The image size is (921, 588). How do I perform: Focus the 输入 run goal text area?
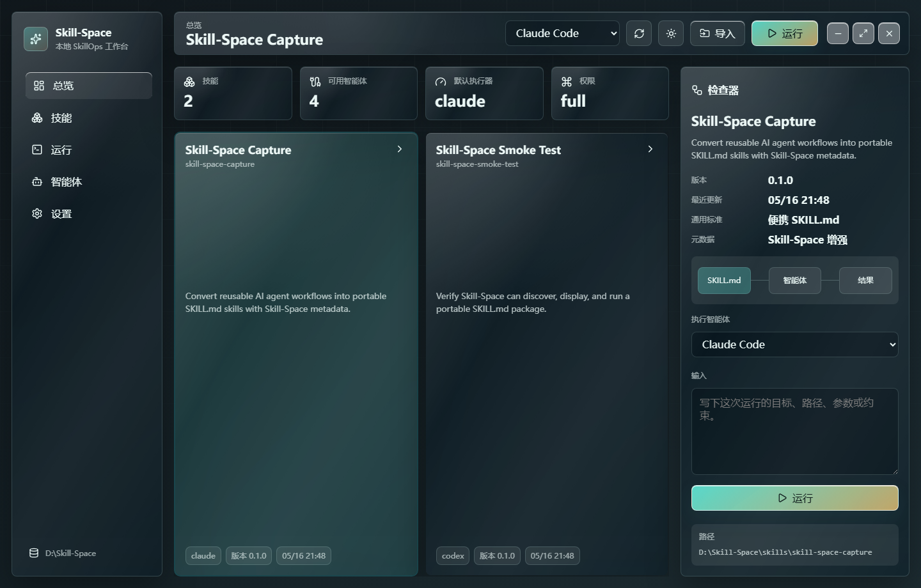795,431
